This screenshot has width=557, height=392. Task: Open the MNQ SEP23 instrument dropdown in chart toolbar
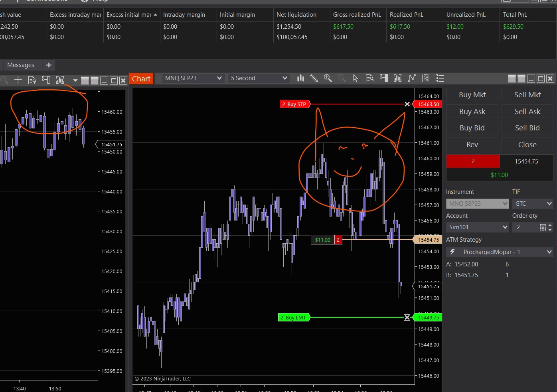click(193, 78)
